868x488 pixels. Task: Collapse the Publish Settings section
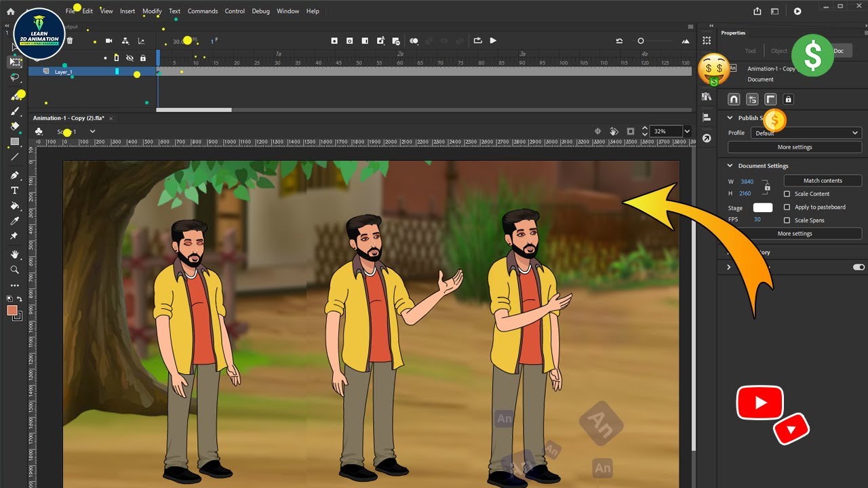(730, 118)
